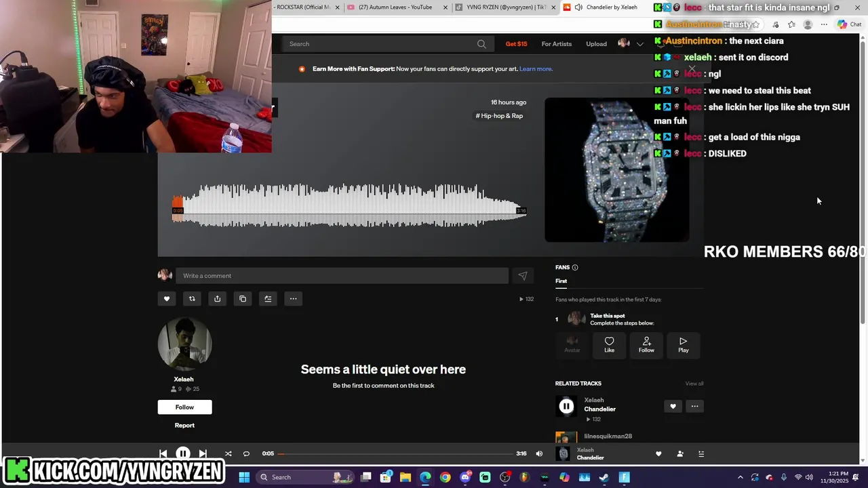This screenshot has width=868, height=488.
Task: Click the Follow step in Fans panel
Action: pyautogui.click(x=646, y=345)
